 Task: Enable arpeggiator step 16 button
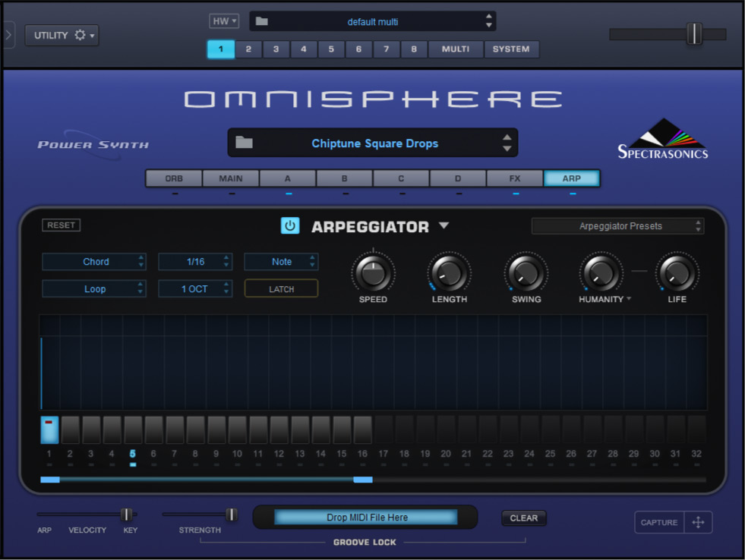click(362, 429)
